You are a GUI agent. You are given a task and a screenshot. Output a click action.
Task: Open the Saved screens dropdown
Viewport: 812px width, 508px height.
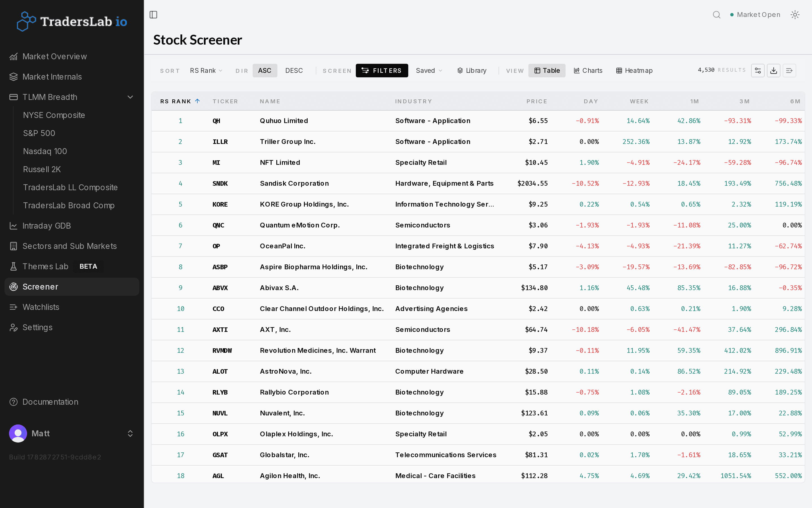[429, 71]
